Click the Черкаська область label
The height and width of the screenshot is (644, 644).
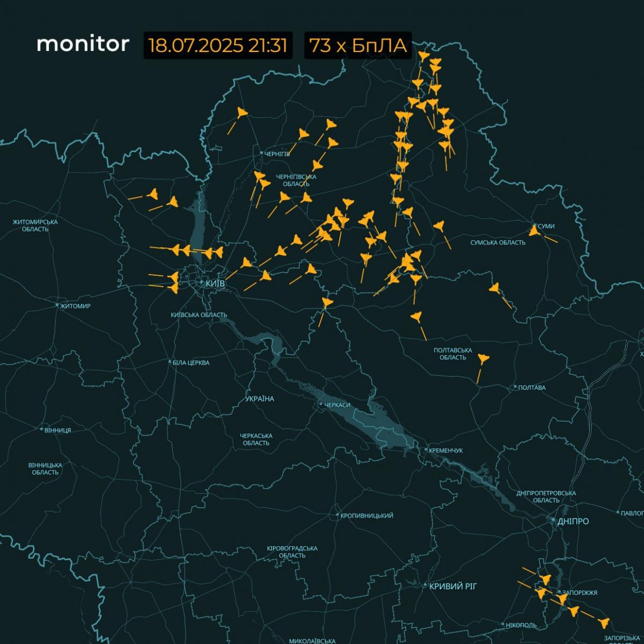[x=256, y=440]
